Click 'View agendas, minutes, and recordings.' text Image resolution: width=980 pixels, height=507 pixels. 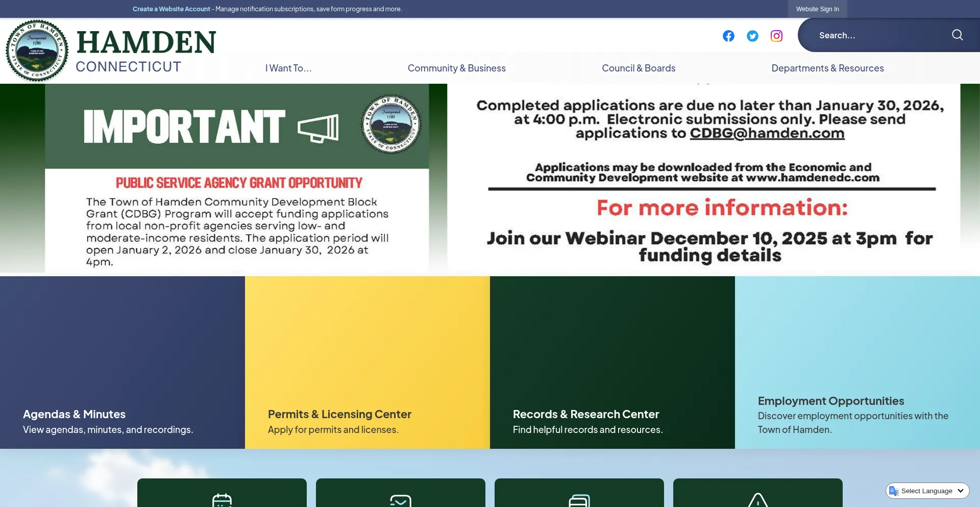click(108, 429)
